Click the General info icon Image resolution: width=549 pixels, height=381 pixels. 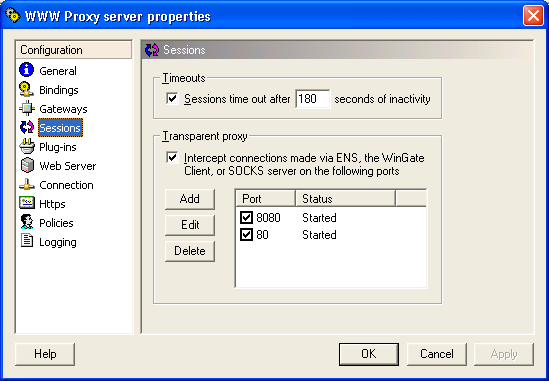27,70
